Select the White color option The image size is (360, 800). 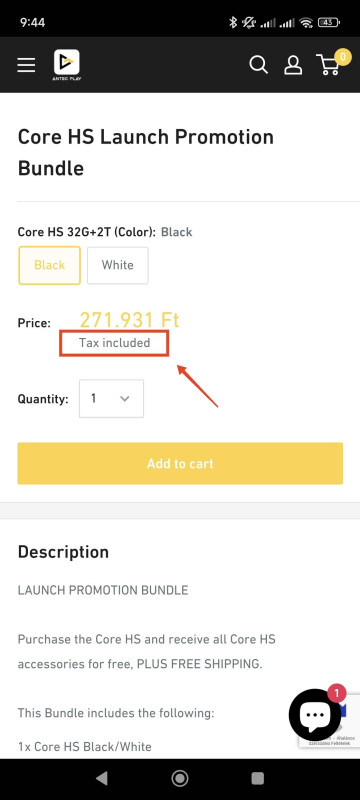coord(118,265)
